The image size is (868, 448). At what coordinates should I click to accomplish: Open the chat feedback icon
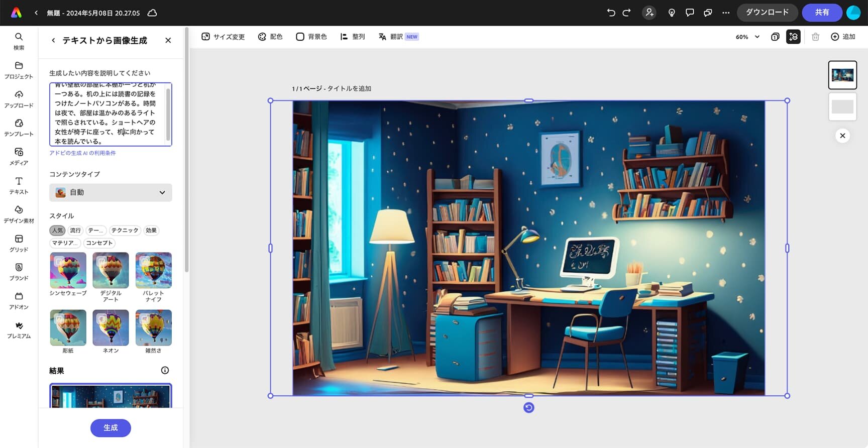708,13
